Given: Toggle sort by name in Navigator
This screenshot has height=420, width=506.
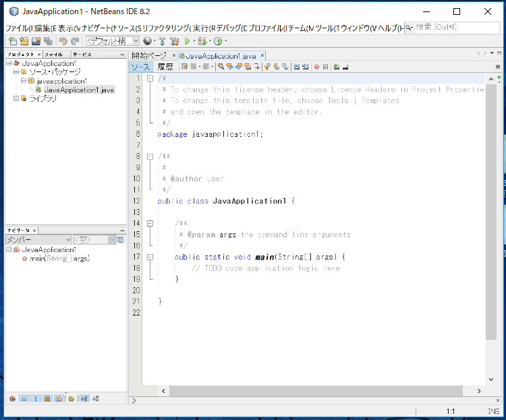Looking at the screenshot, I should click(84, 398).
